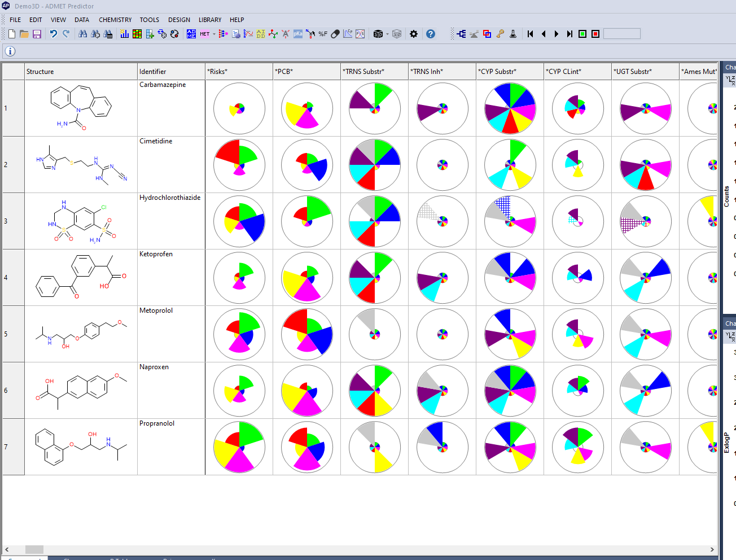Open settings with the gear icon
The image size is (736, 560).
[414, 34]
